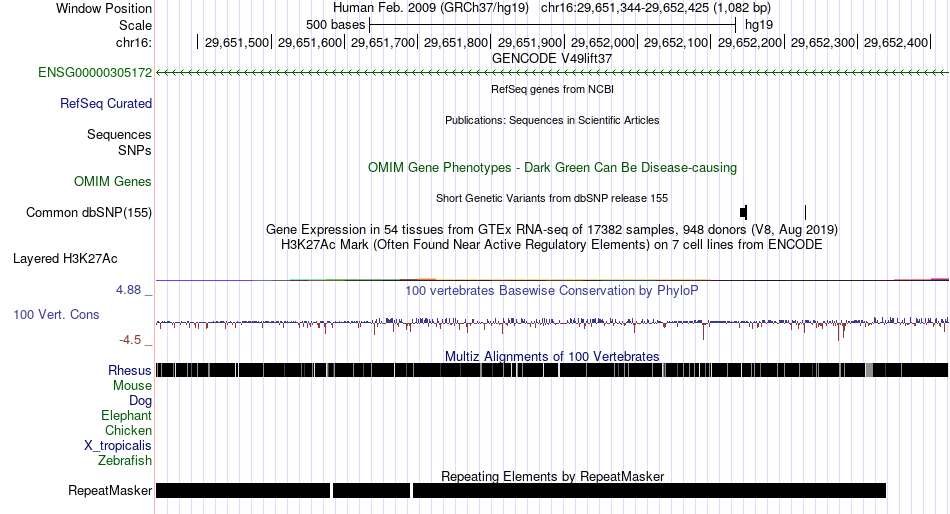
Task: Click the PhyloP lower limit value -4.5
Action: 130,340
